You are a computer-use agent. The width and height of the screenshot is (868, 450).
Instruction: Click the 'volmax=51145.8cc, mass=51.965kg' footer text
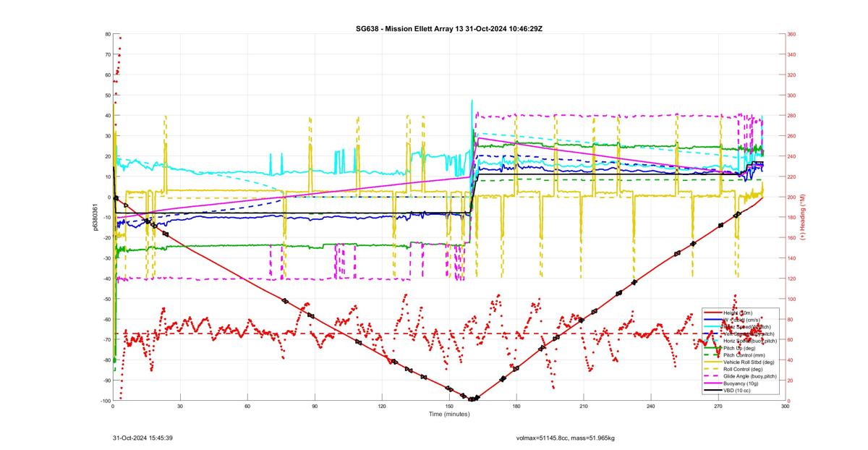coord(566,438)
